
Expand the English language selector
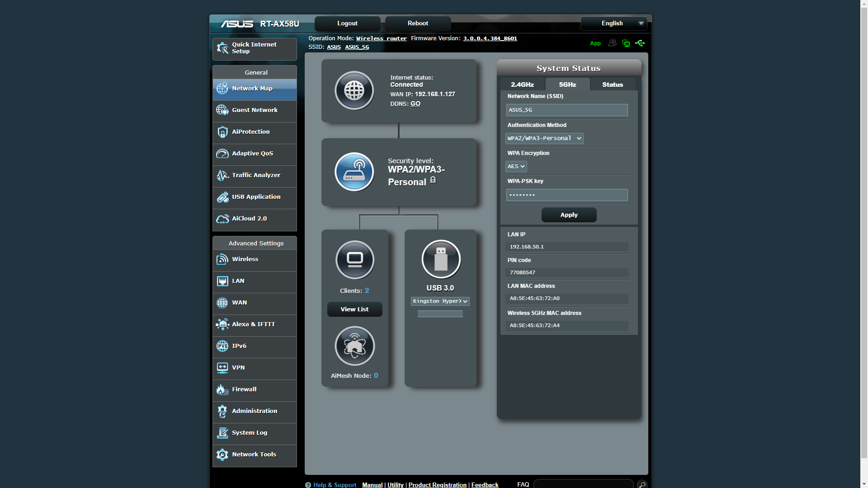613,23
